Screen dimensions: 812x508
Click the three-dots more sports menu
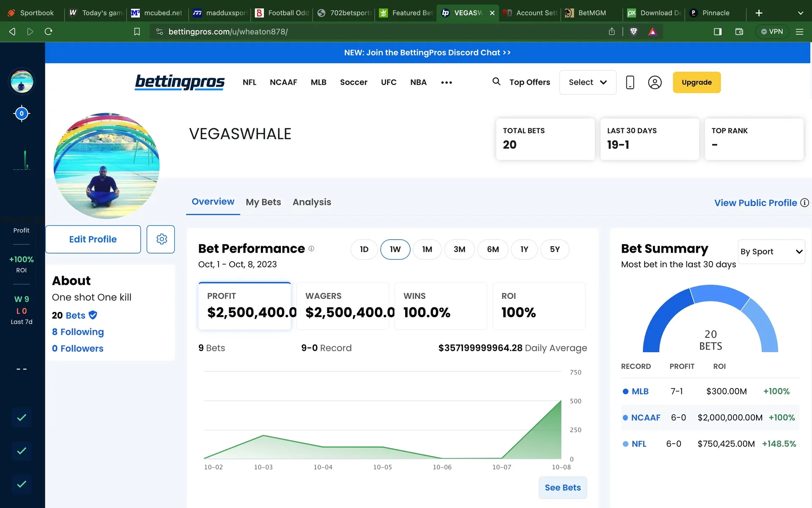point(447,83)
